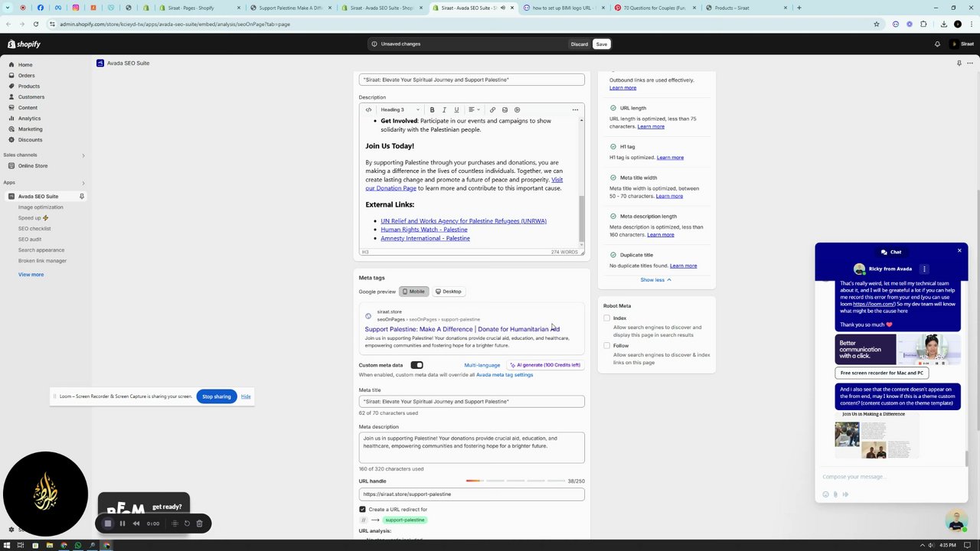
Task: Open text alignment dropdown in editor
Action: (474, 109)
